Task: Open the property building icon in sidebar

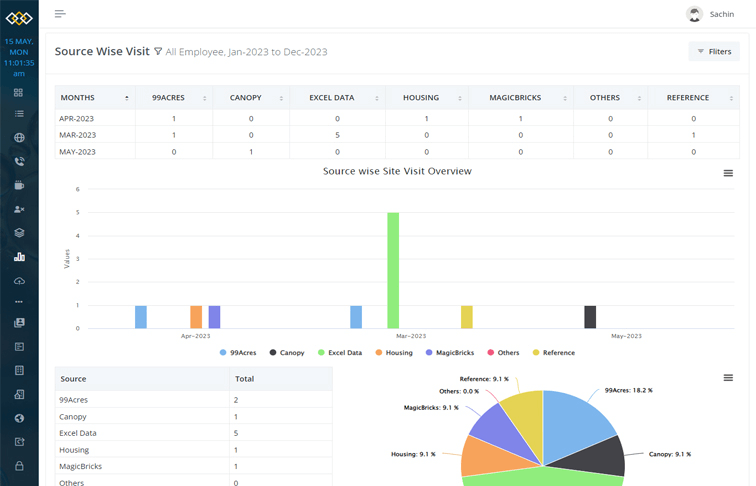Action: pos(19,394)
